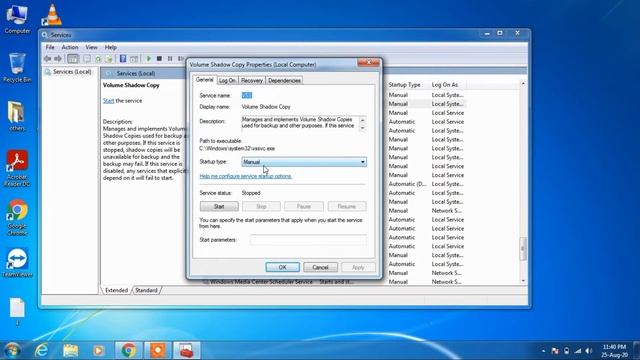Switch to the General tab

click(x=204, y=80)
